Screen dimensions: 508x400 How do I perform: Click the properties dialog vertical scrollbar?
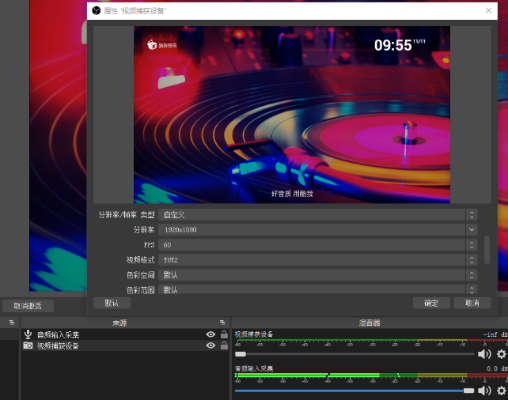pyautogui.click(x=487, y=250)
